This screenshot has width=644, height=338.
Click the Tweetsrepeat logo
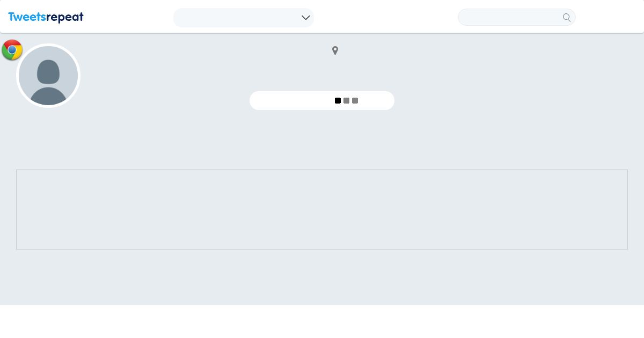(x=46, y=17)
